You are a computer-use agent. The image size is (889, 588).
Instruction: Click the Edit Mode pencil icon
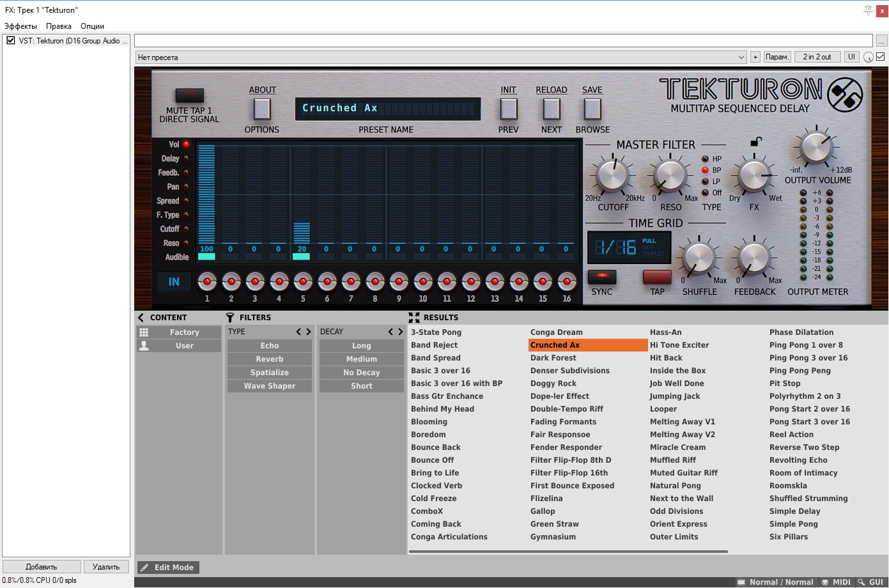(x=144, y=568)
